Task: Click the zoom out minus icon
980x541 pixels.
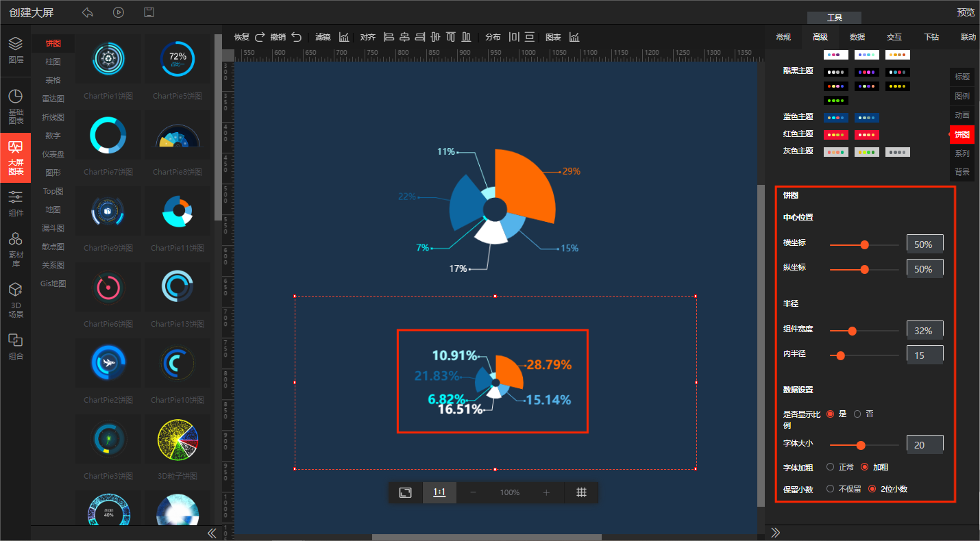Action: 473,492
